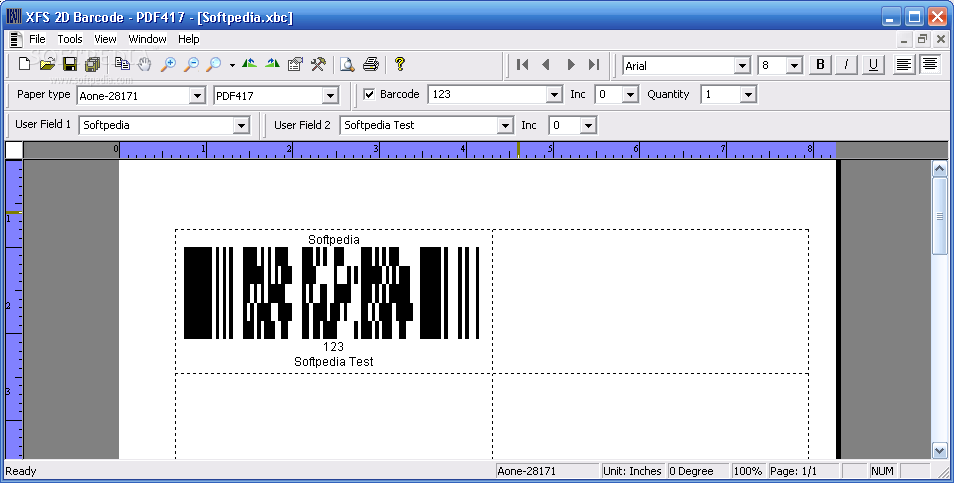Open the File menu
The height and width of the screenshot is (483, 954).
pos(37,39)
